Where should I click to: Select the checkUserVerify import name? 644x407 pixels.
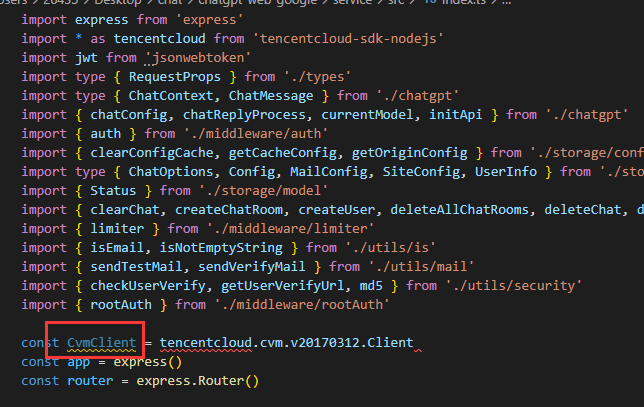148,286
